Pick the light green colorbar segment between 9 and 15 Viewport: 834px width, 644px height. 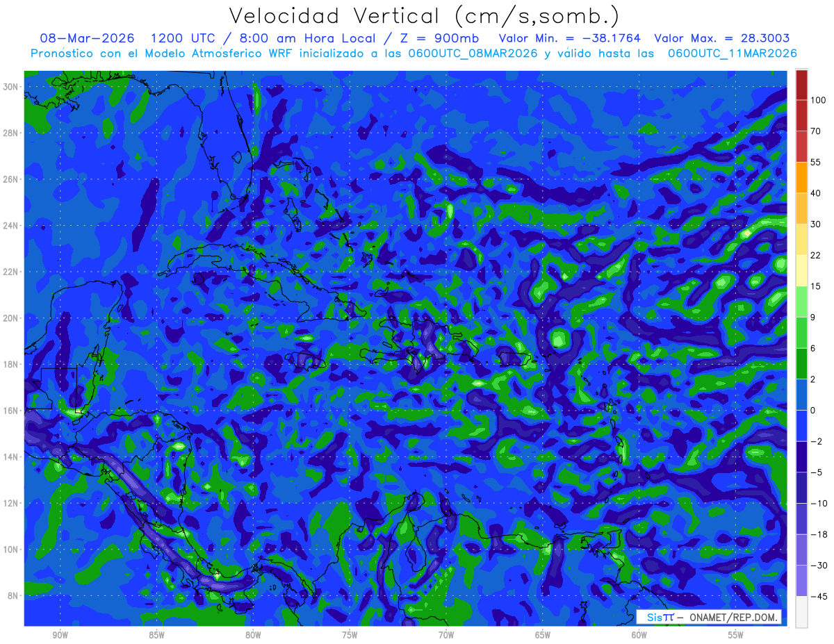point(801,302)
